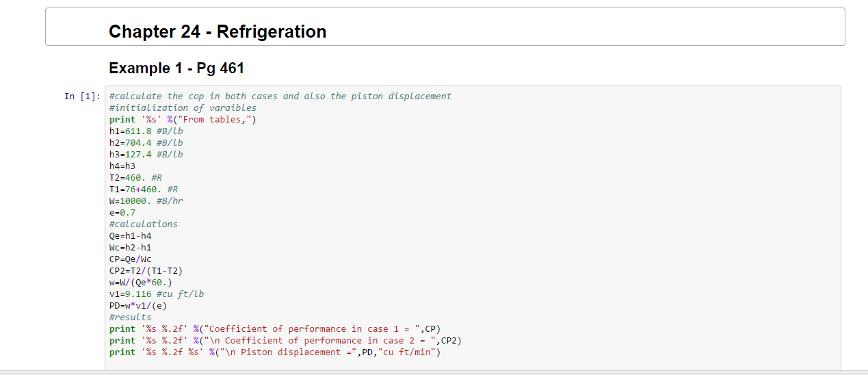Click the W=10000. assignment line
The image size is (868, 375).
click(146, 201)
